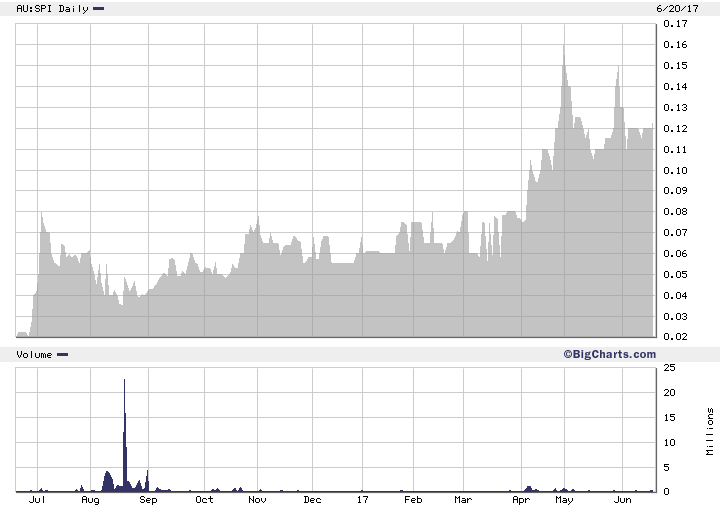Click the 0.03 price axis label
720x510 pixels.
click(x=675, y=316)
